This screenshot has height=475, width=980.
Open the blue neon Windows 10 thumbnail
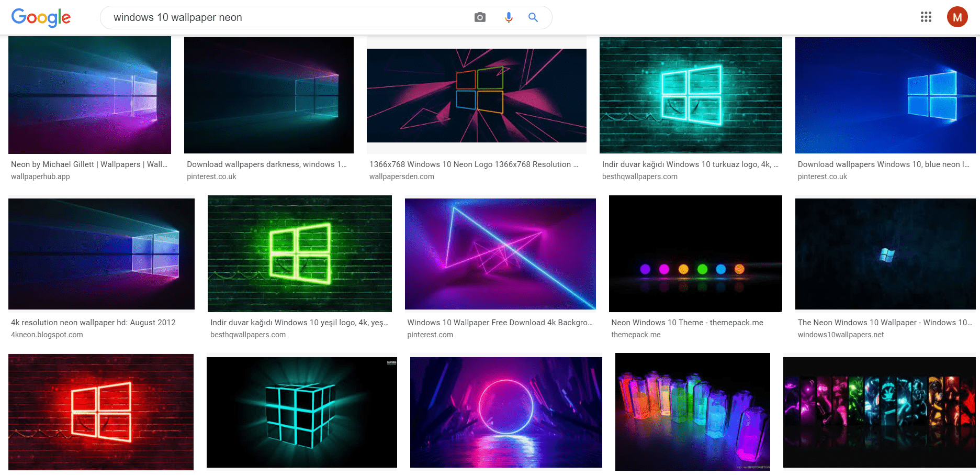pos(885,95)
